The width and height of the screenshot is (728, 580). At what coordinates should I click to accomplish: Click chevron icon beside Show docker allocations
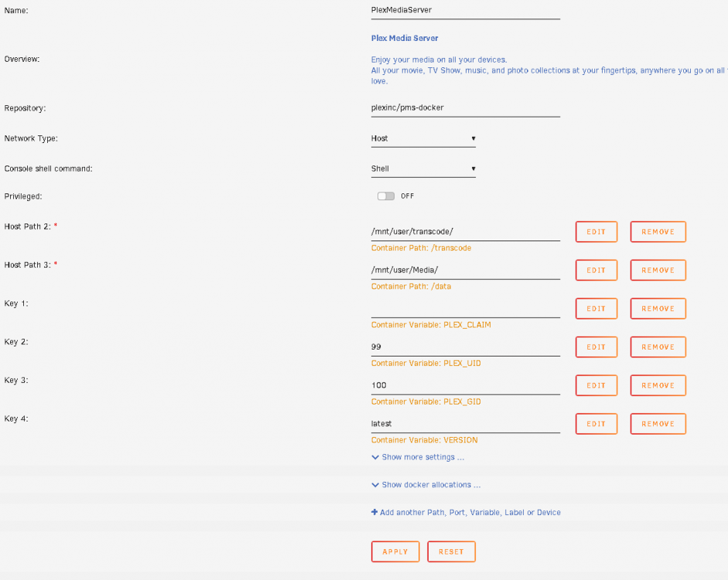click(x=375, y=485)
